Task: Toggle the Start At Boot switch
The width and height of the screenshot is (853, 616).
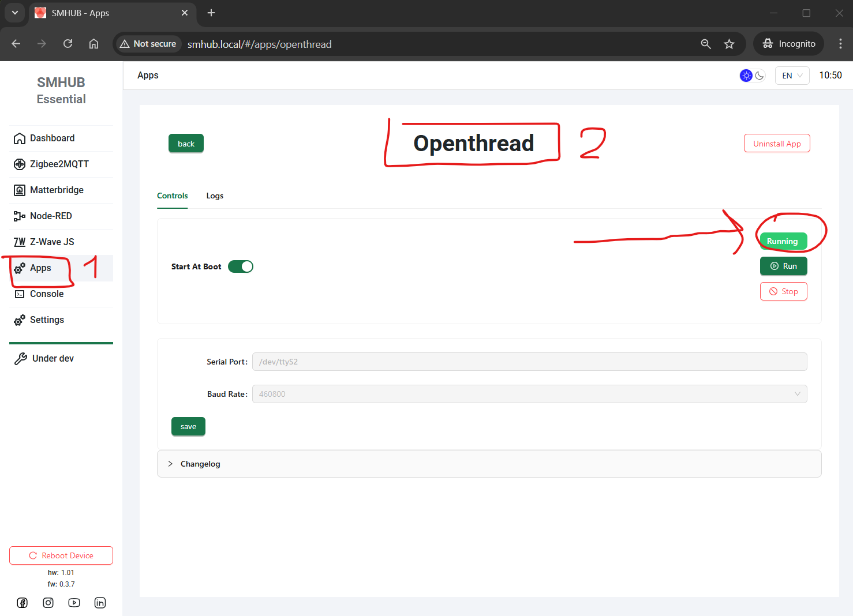Action: (x=241, y=266)
